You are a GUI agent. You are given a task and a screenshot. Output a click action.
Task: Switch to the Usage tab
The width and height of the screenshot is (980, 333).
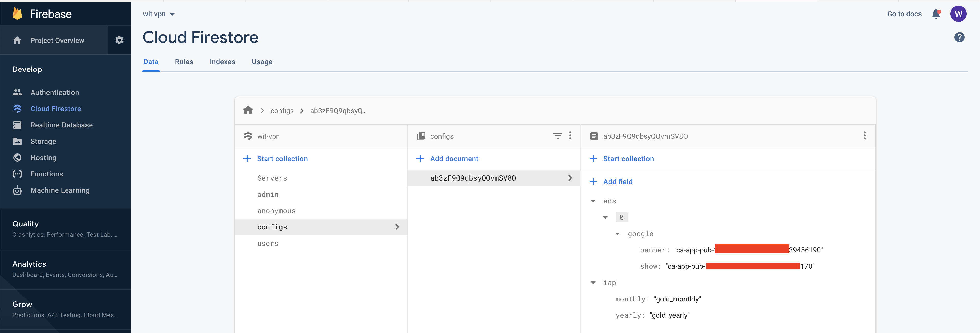[262, 62]
